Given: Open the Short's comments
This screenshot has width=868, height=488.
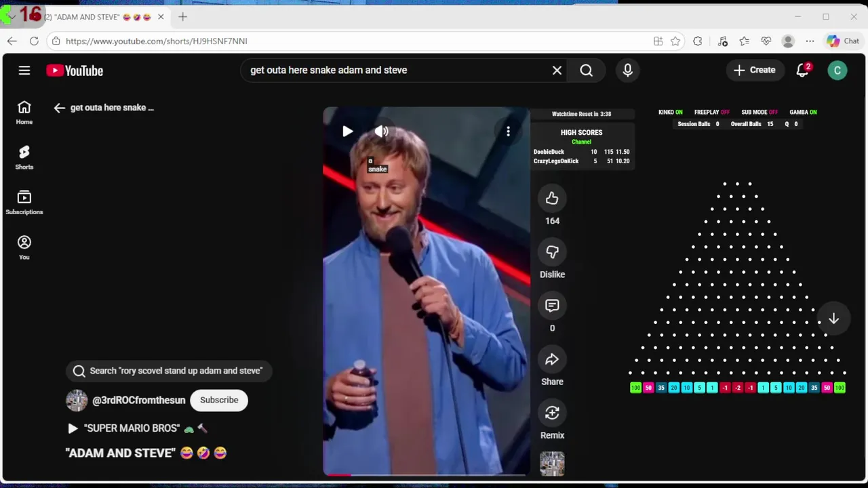Looking at the screenshot, I should tap(552, 306).
